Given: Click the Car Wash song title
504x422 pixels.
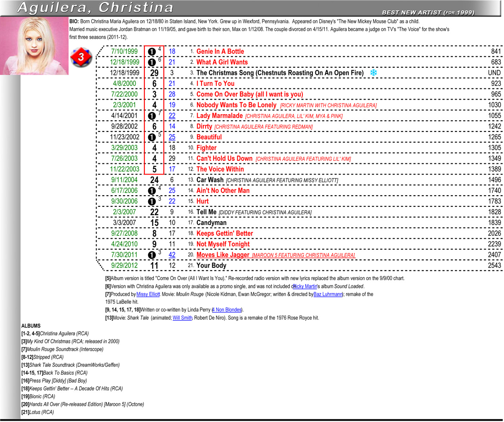Looking at the screenshot, I should (210, 180).
